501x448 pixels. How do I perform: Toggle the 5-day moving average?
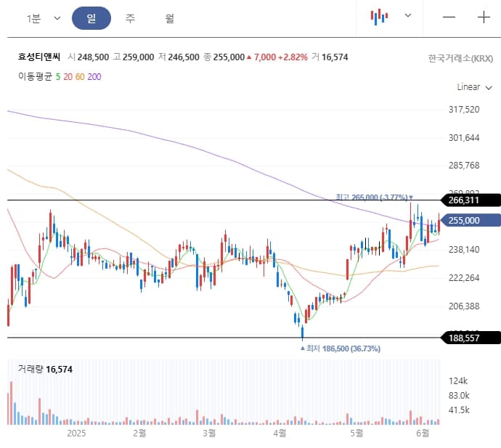(58, 77)
